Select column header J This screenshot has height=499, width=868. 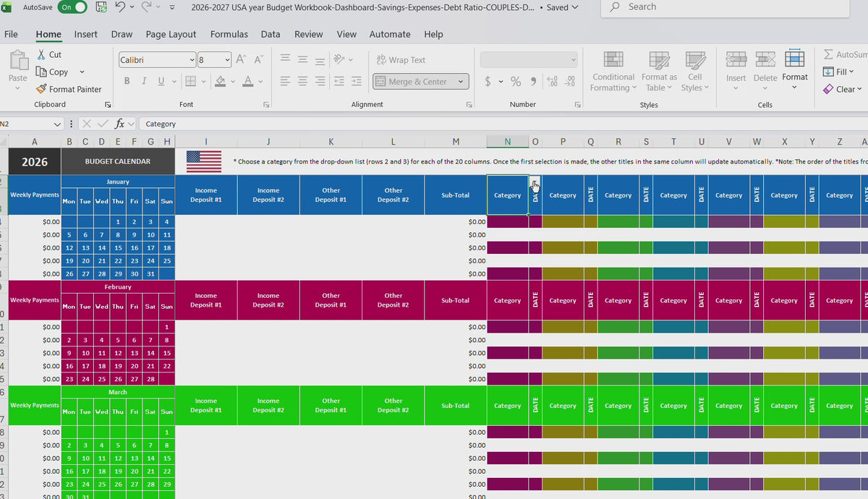click(x=268, y=142)
